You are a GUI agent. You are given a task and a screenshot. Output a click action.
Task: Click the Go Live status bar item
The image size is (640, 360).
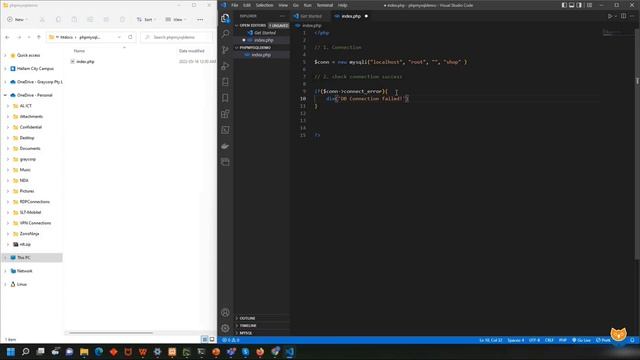pos(582,340)
